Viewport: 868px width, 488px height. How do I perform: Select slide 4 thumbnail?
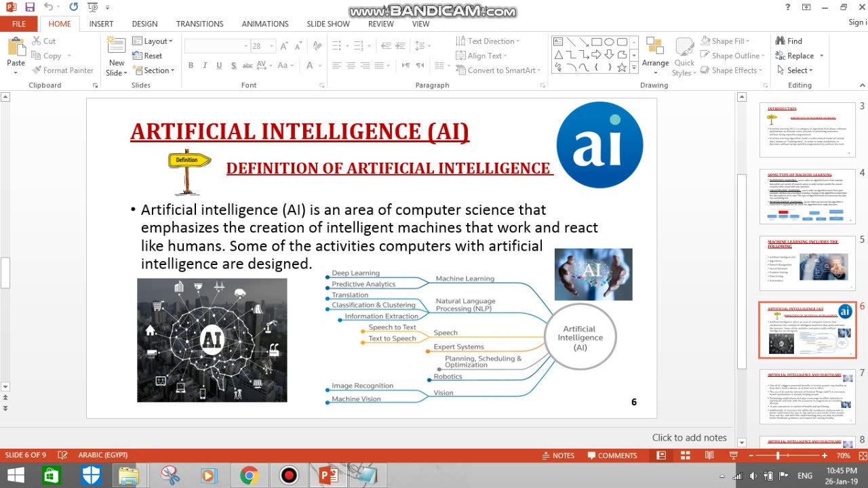click(808, 197)
